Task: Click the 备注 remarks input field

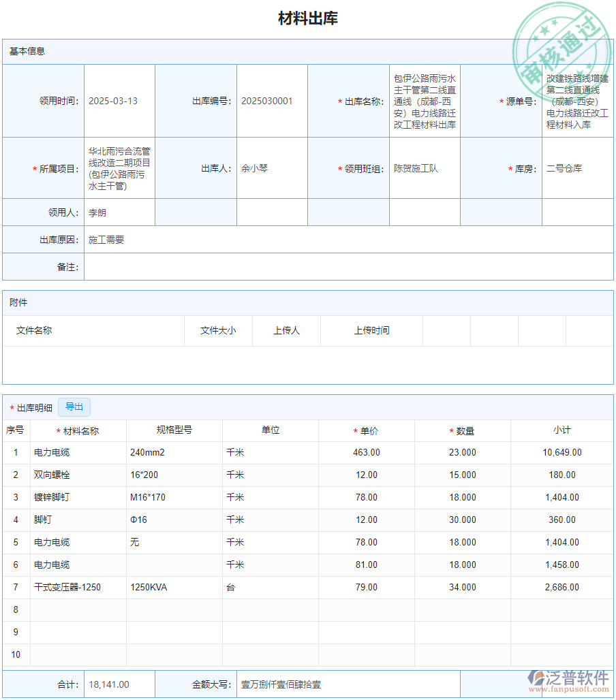Action: tap(273, 266)
